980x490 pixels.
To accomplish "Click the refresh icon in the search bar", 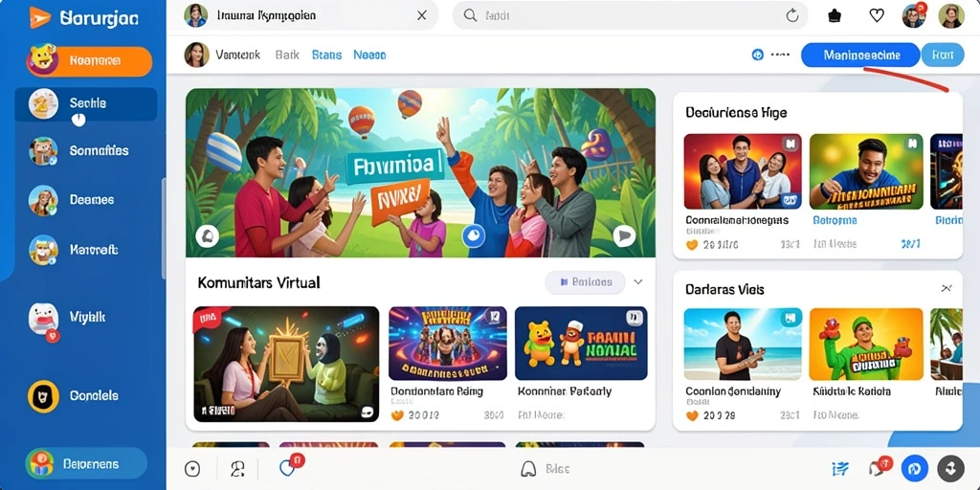I will (x=791, y=16).
